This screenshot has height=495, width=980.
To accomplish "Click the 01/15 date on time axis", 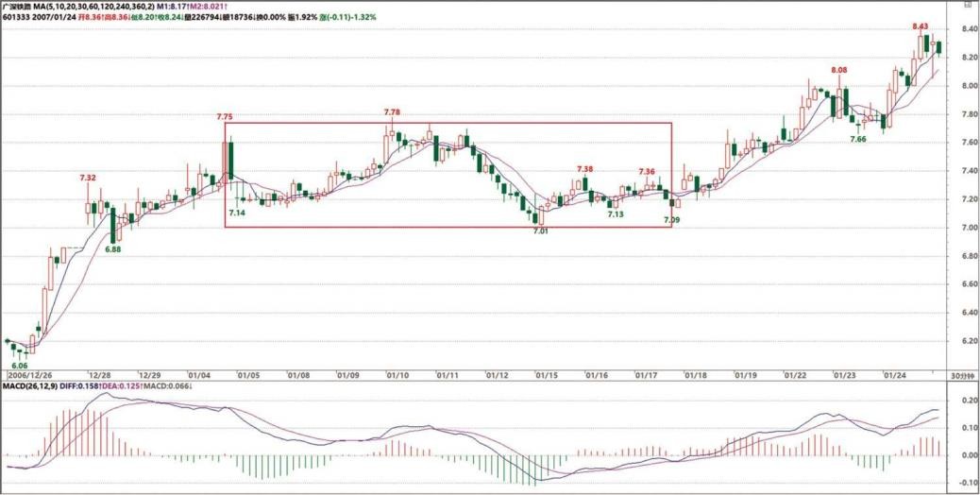I will tap(546, 375).
